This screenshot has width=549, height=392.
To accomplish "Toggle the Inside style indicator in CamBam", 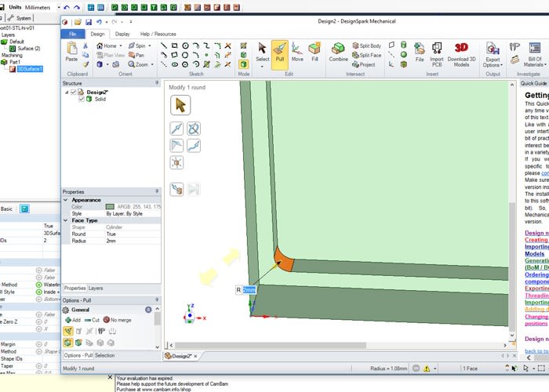I will coord(39,292).
